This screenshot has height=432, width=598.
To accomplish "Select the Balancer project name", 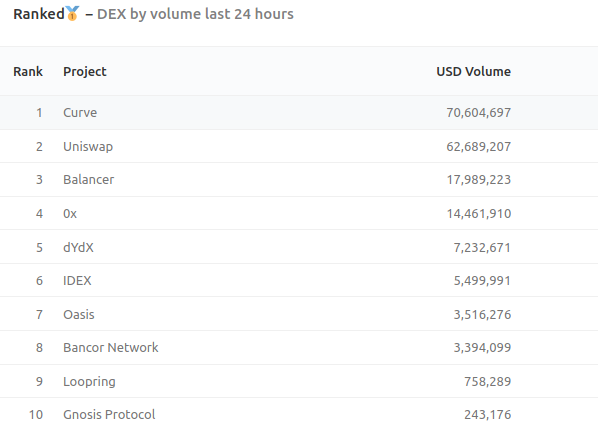I will [x=88, y=180].
